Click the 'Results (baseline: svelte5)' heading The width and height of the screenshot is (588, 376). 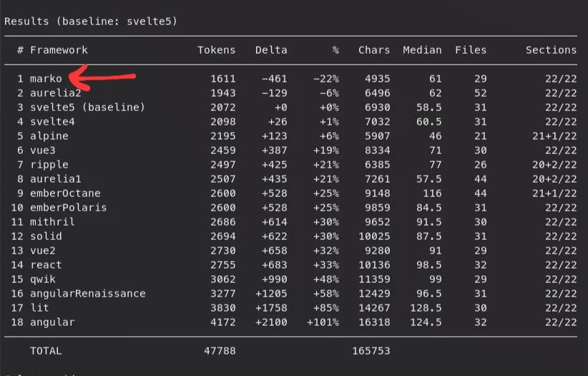(90, 21)
